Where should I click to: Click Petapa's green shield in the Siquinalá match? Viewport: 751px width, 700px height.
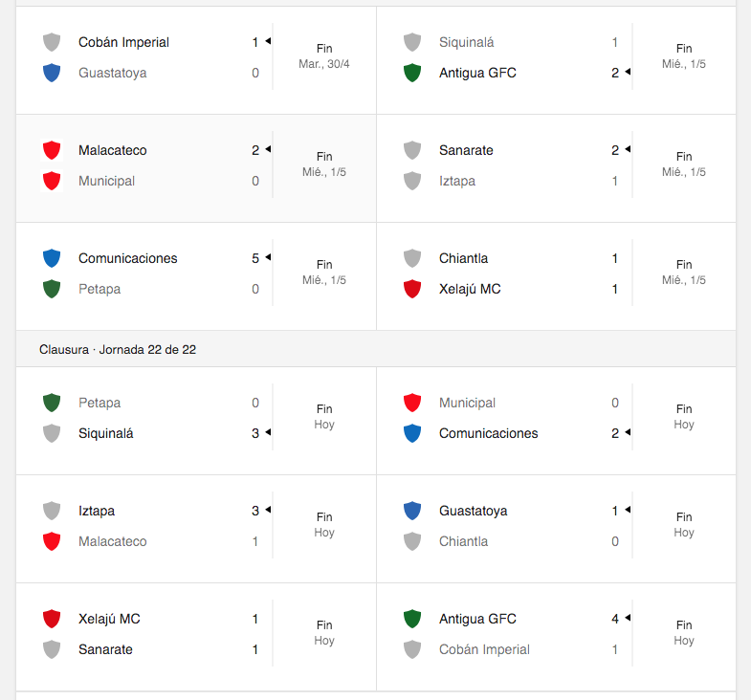pyautogui.click(x=52, y=403)
